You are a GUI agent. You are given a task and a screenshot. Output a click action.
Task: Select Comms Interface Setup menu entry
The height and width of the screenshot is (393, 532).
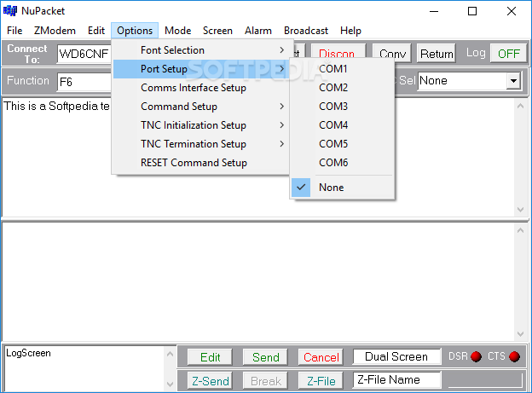202,88
